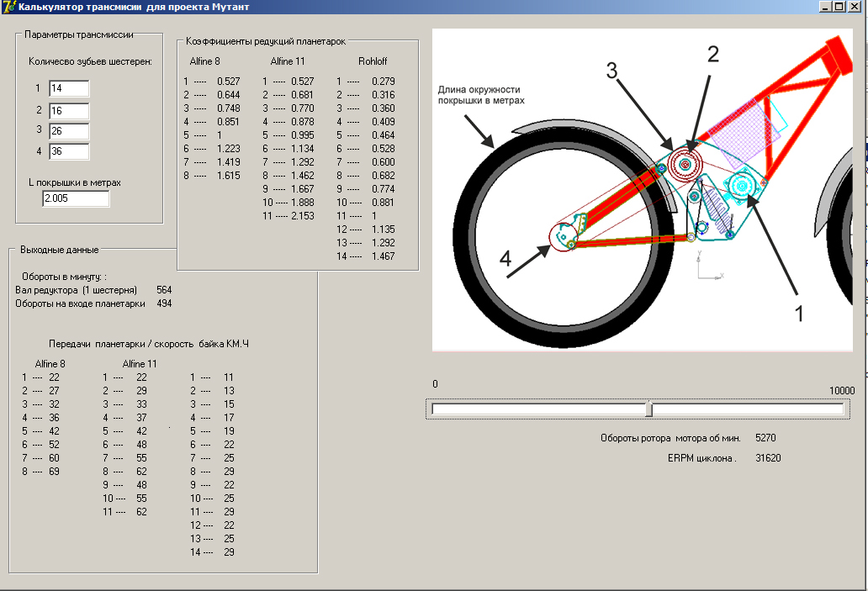The height and width of the screenshot is (591, 868).
Task: Select the gear 4 field showing 36
Action: click(x=68, y=152)
